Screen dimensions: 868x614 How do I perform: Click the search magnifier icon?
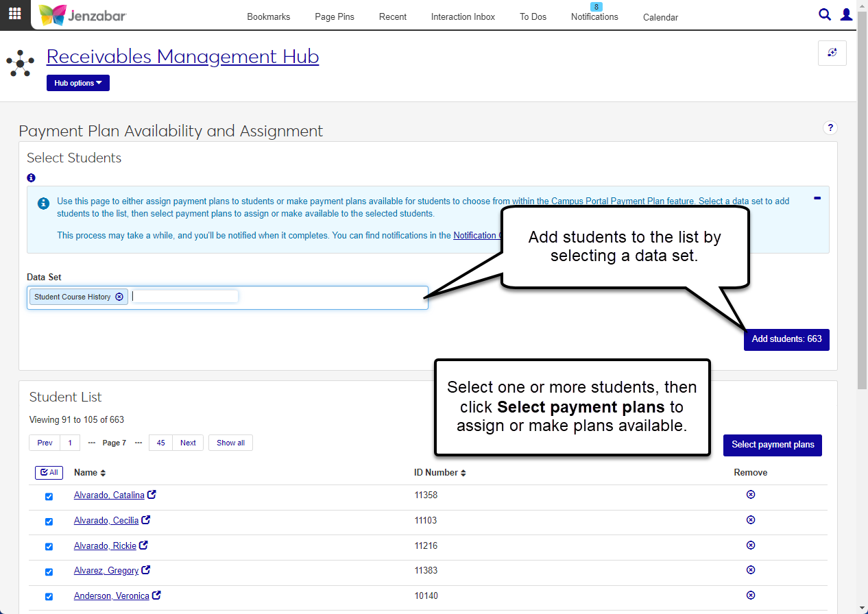[x=825, y=14]
